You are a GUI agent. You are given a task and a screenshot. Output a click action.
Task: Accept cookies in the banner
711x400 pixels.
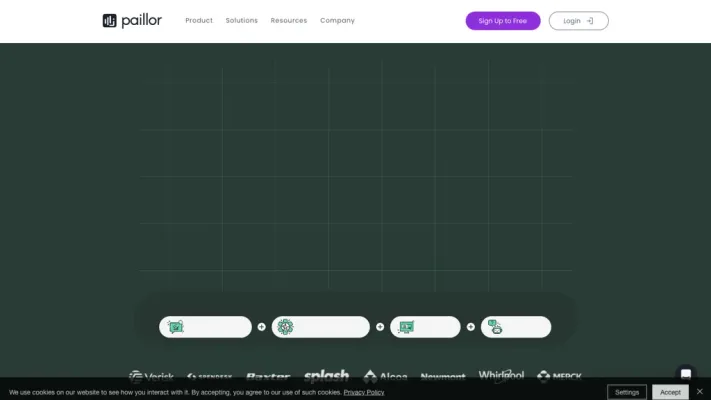click(670, 392)
